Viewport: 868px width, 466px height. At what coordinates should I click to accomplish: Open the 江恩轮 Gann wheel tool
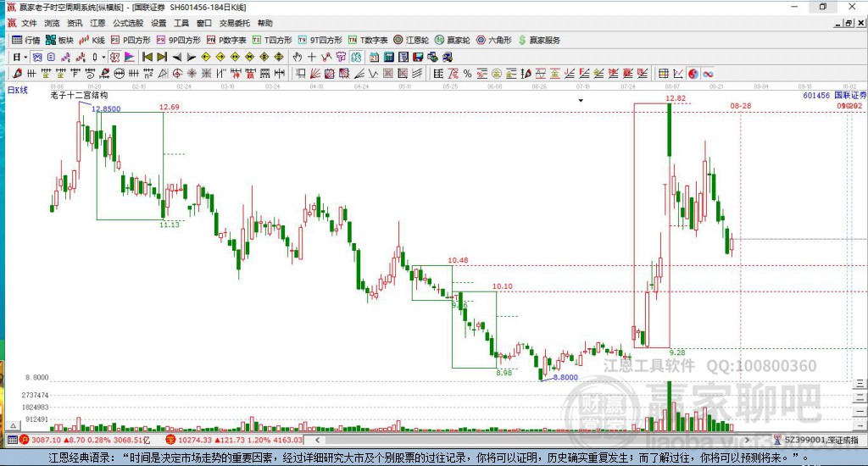pos(411,40)
